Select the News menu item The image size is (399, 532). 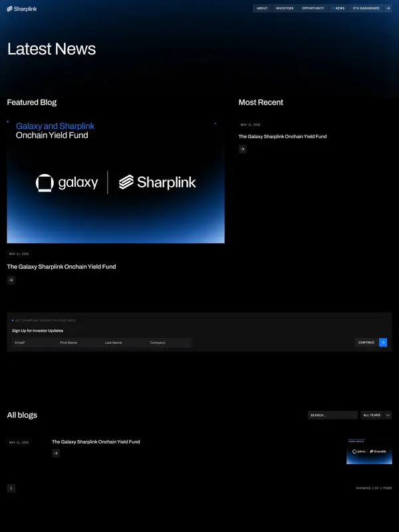[338, 8]
